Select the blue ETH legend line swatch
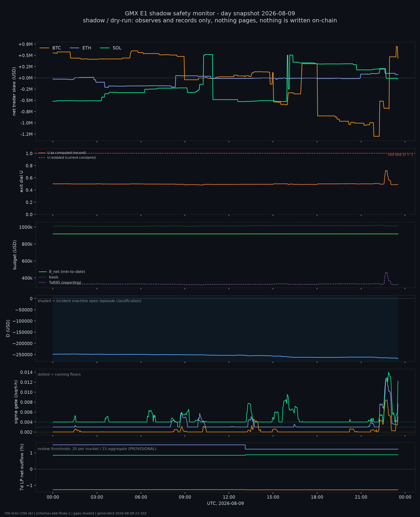This screenshot has width=420, height=517. [74, 48]
